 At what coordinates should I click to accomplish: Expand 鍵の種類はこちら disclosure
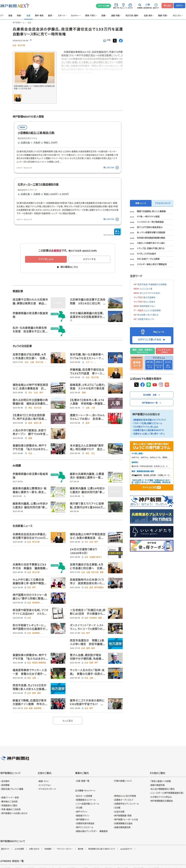(68, 267)
